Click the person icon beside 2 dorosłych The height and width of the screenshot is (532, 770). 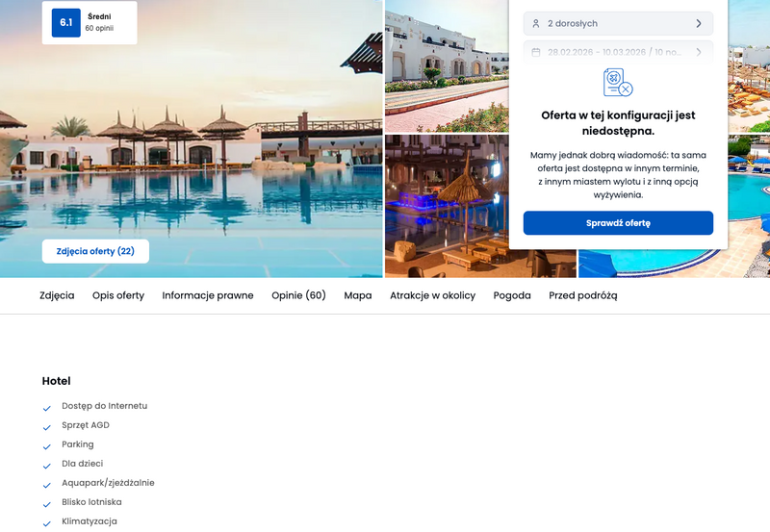[536, 23]
